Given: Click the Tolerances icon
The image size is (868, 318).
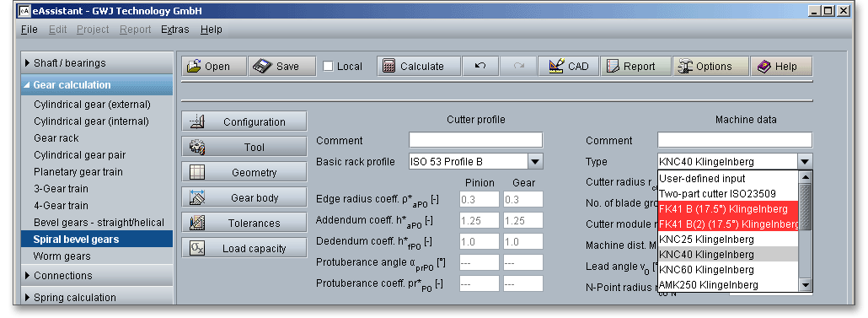Looking at the screenshot, I should [197, 223].
